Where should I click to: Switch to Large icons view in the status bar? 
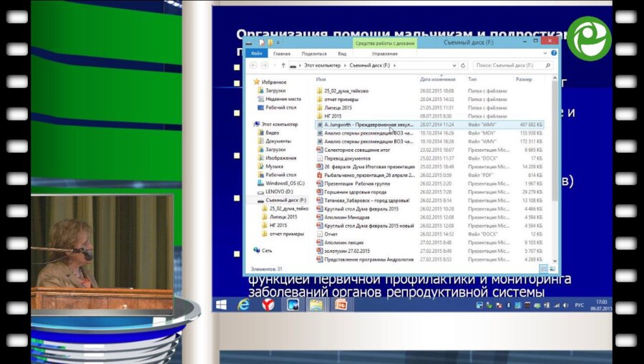[x=552, y=269]
